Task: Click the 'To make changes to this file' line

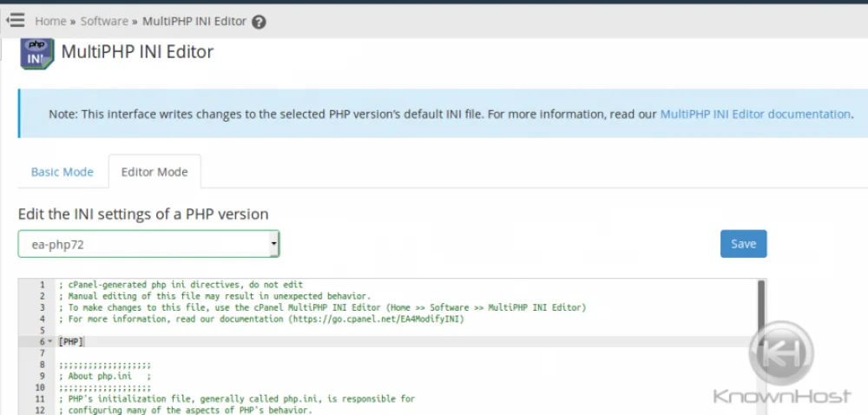Action: 322,307
